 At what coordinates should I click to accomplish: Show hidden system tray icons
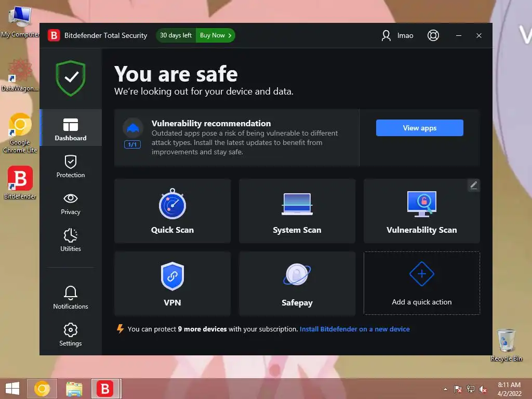tap(445, 389)
